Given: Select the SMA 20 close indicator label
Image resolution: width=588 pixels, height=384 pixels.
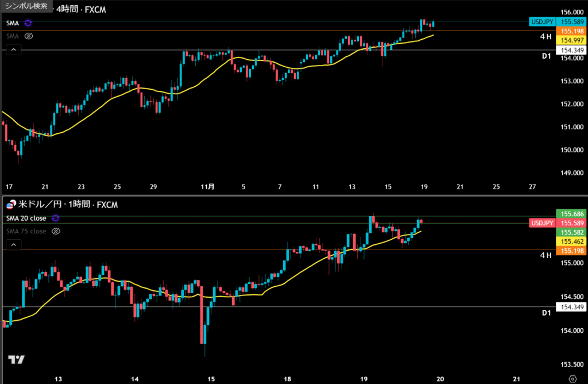Looking at the screenshot, I should tap(26, 218).
